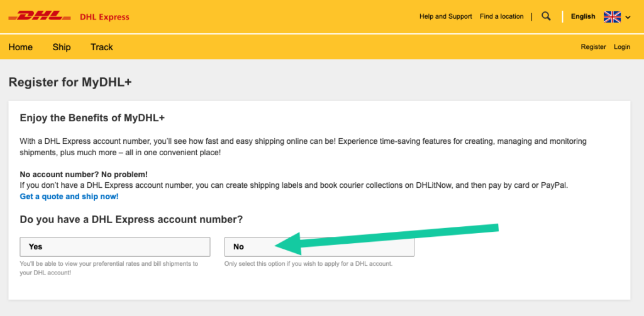The width and height of the screenshot is (644, 316).
Task: Follow Get a quote and ship now link
Action: click(x=69, y=197)
